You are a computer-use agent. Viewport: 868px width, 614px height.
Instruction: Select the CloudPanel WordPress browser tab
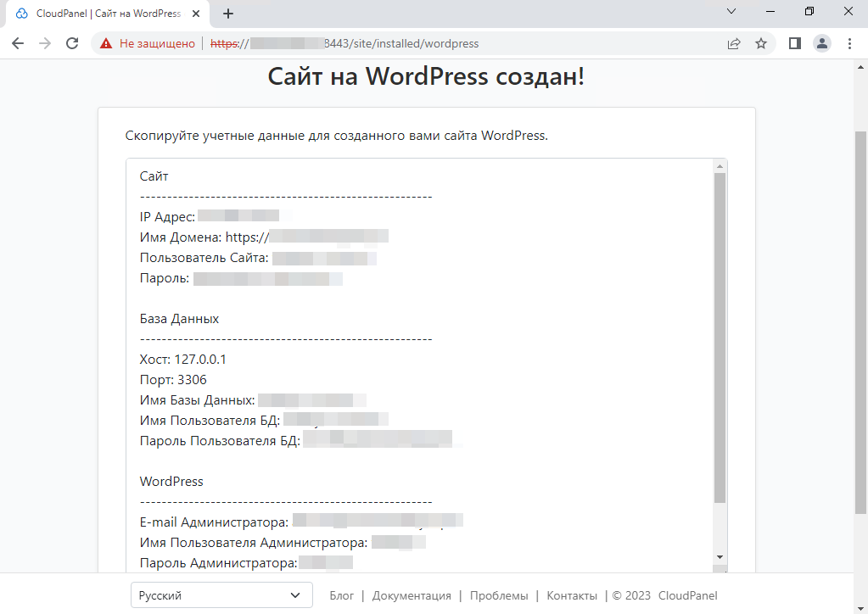click(x=102, y=13)
